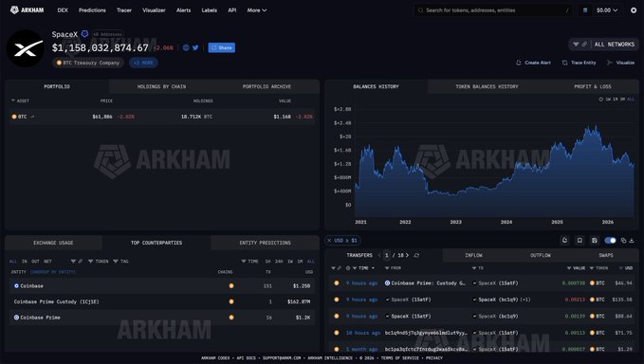Viewport: 644px width, 364px height.
Task: Open API Docs footer link
Action: pos(246,358)
